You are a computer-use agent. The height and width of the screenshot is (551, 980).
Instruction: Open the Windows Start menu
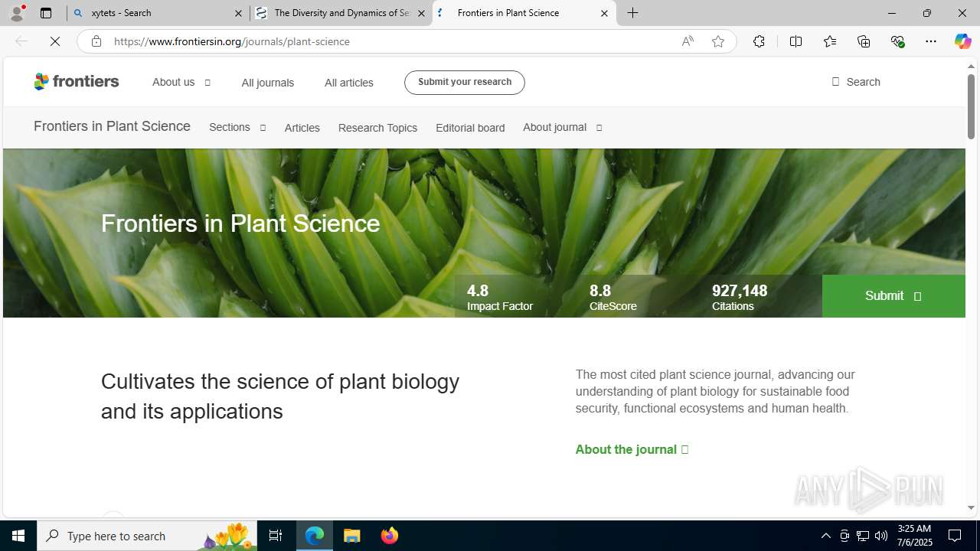(x=18, y=536)
